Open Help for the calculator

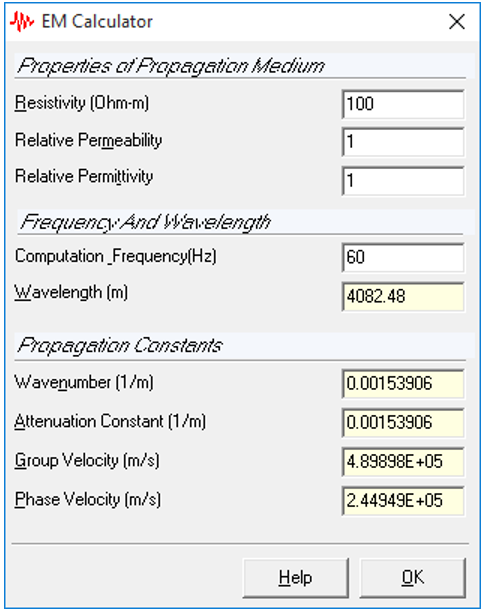(x=296, y=578)
